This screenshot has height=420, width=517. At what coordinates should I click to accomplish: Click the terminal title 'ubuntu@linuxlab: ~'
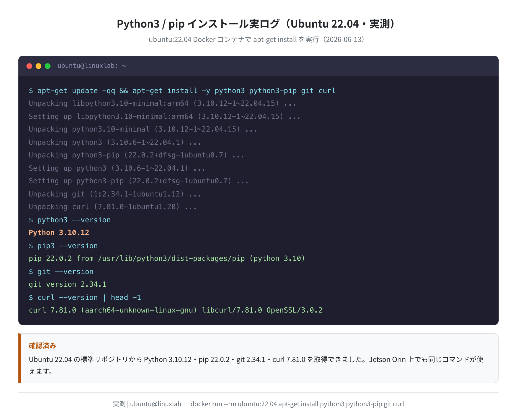92,66
